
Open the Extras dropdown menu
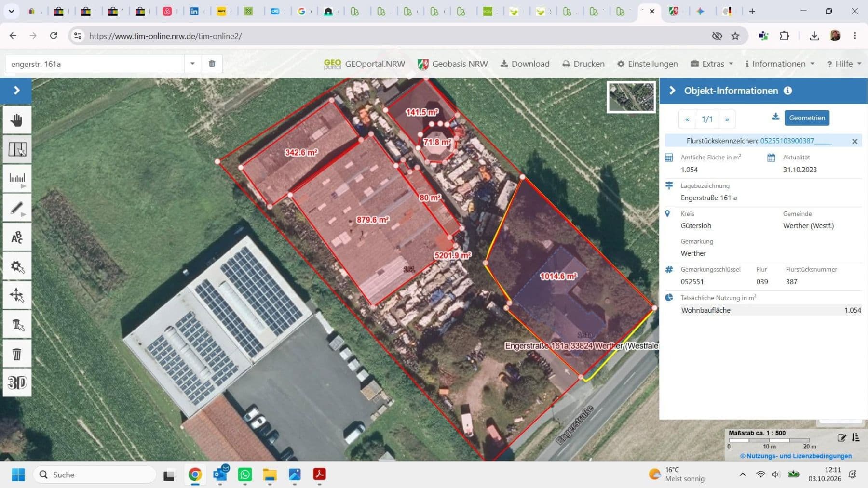point(711,64)
